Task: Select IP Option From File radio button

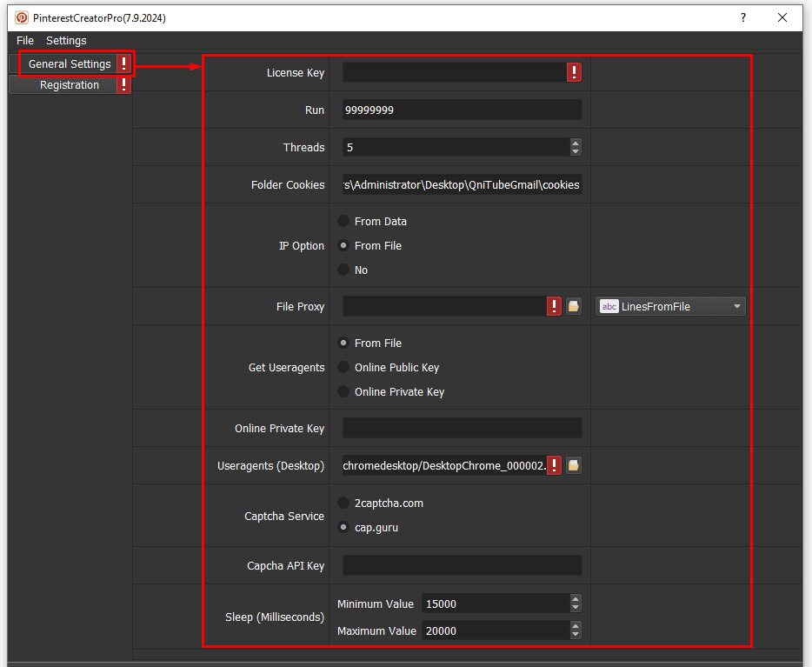Action: pos(343,245)
